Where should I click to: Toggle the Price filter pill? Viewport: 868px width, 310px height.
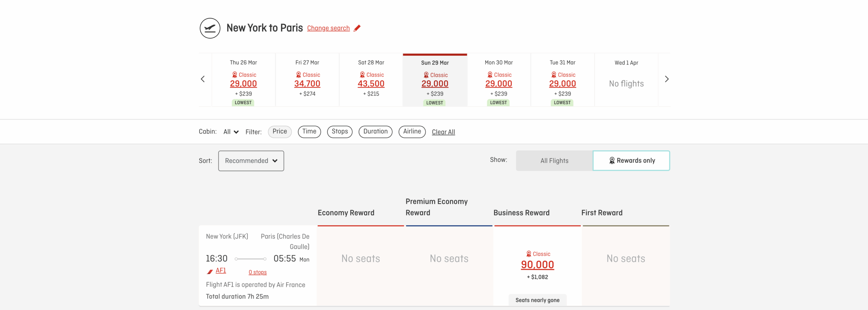[x=280, y=132]
